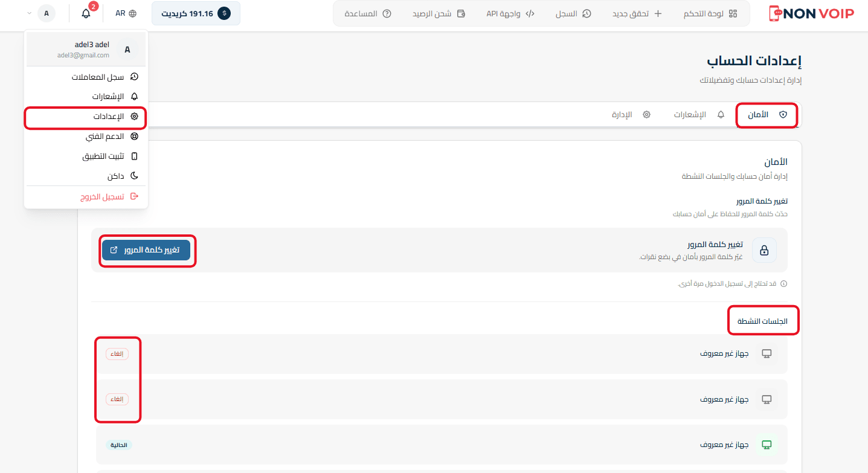Viewport: 868px width, 473px height.
Task: Switch to the الإشعارات settings tab
Action: 699,115
